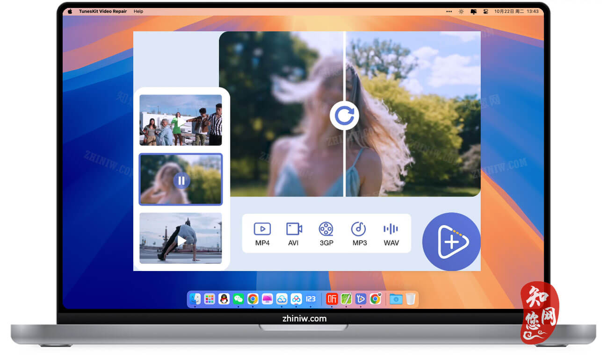Image resolution: width=607 pixels, height=364 pixels.
Task: Open QQ penguin app in dock
Action: click(x=224, y=299)
